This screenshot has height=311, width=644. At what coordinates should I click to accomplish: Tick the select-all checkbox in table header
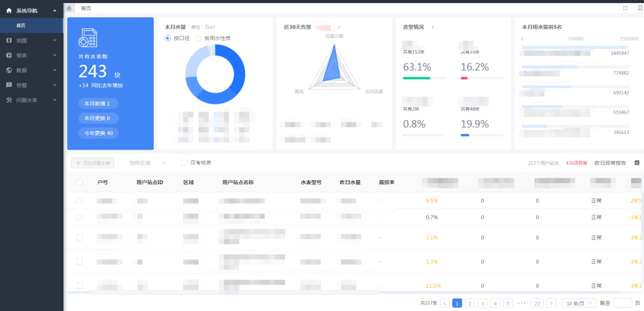79,182
